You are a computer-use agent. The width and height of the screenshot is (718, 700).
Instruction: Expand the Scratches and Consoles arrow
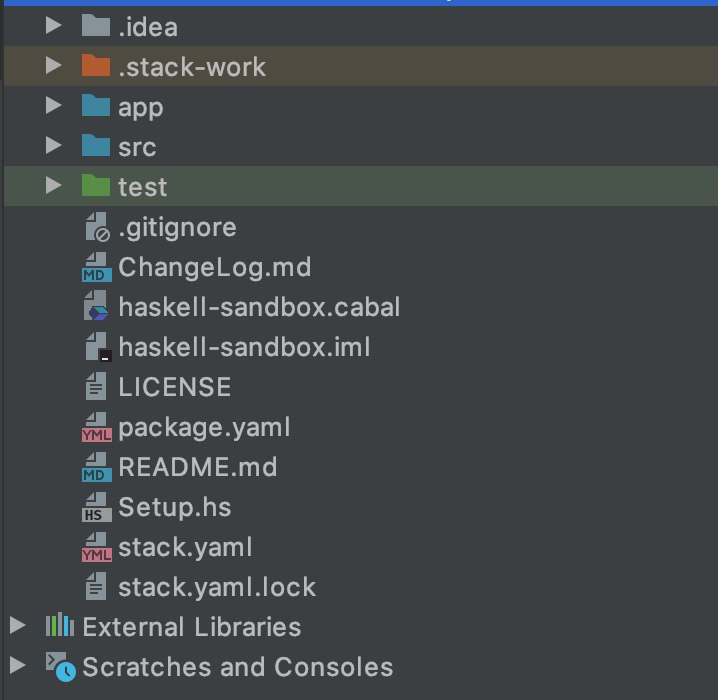pyautogui.click(x=16, y=667)
